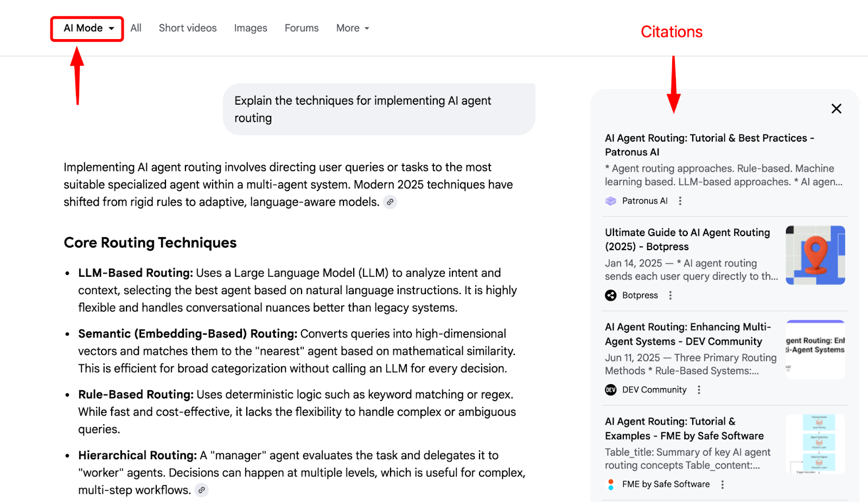Switch to the Short videos tab

[187, 28]
